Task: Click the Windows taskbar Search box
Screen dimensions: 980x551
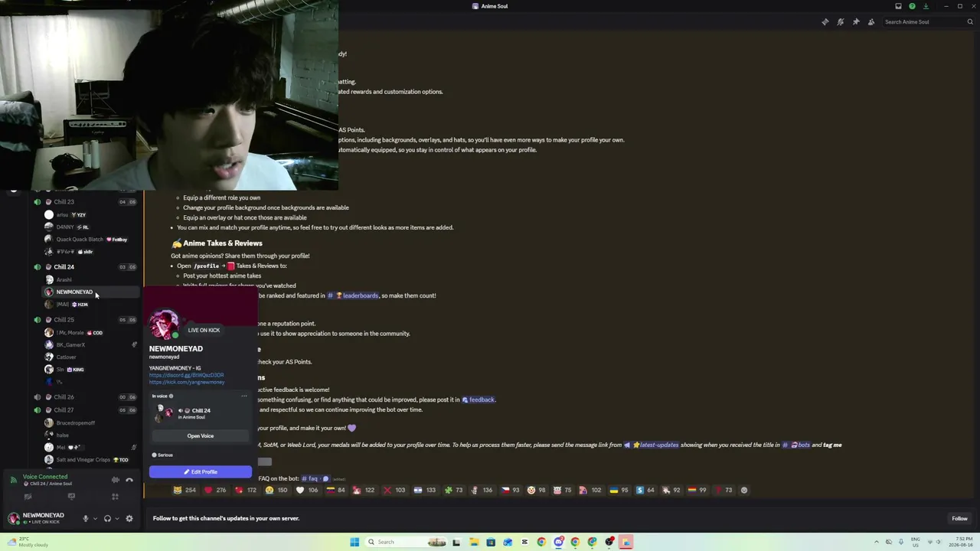Action: pyautogui.click(x=406, y=542)
